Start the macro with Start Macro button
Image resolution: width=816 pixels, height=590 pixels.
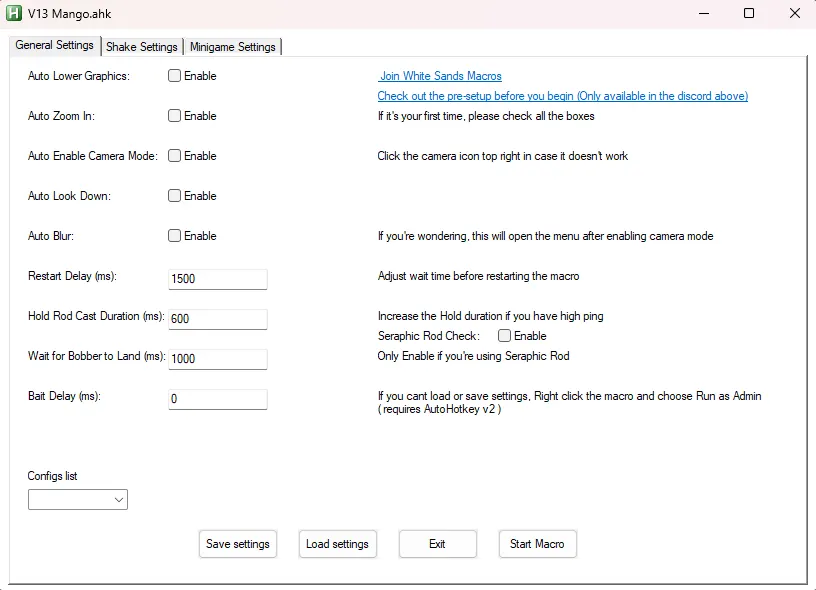(537, 544)
